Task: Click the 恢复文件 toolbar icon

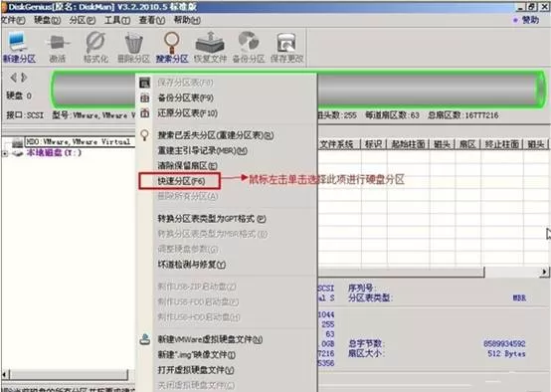Action: 210,42
